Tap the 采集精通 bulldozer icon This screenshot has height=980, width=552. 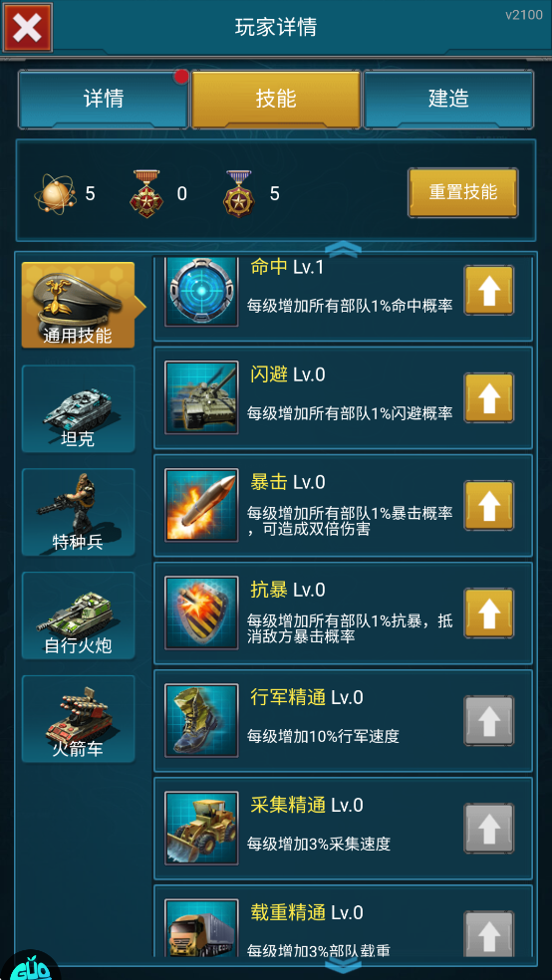[201, 828]
